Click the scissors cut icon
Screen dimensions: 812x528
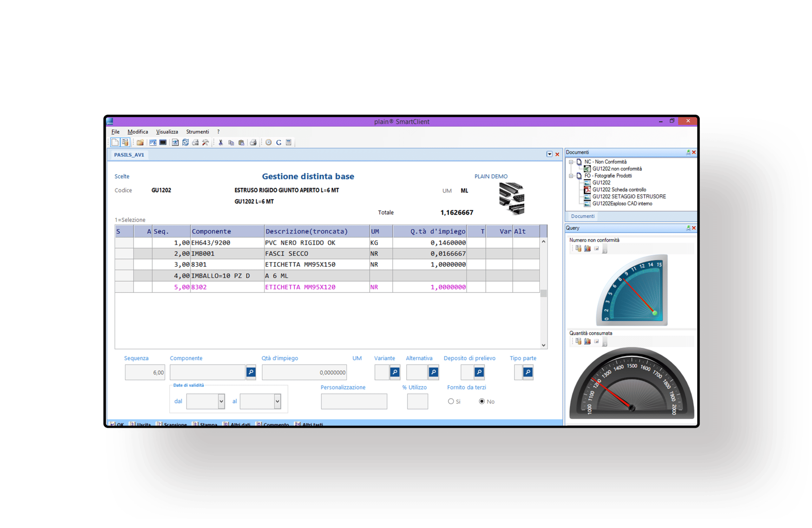tap(221, 143)
